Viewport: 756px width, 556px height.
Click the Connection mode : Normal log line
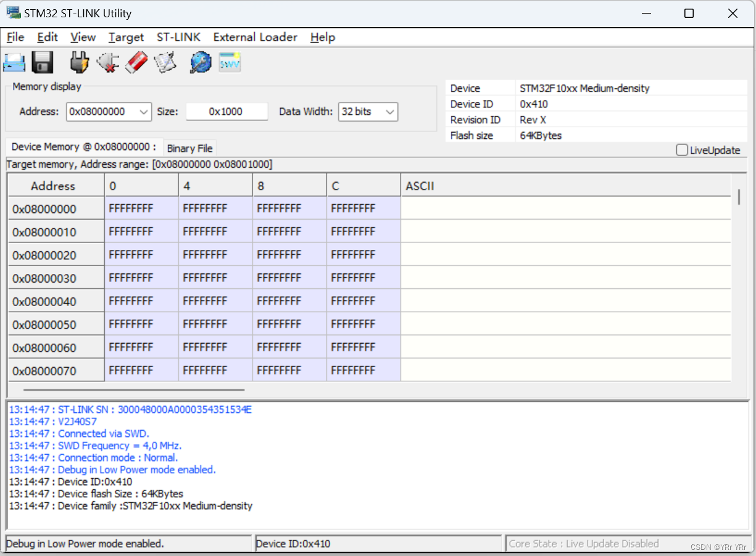click(93, 458)
